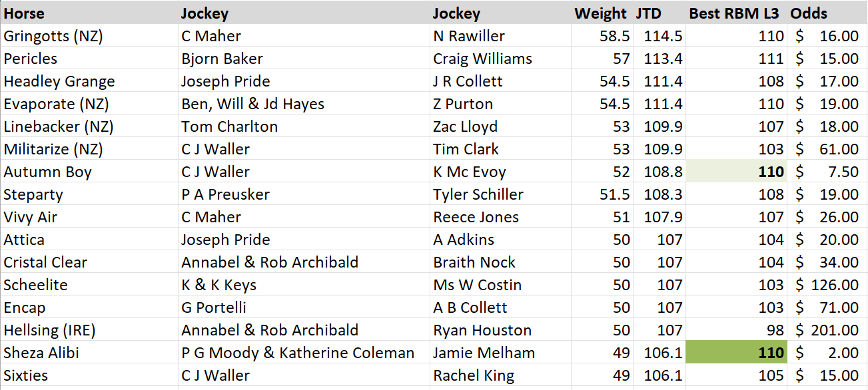The image size is (868, 390).
Task: Click the light green Autumn Boy RBM cell
Action: coord(736,172)
